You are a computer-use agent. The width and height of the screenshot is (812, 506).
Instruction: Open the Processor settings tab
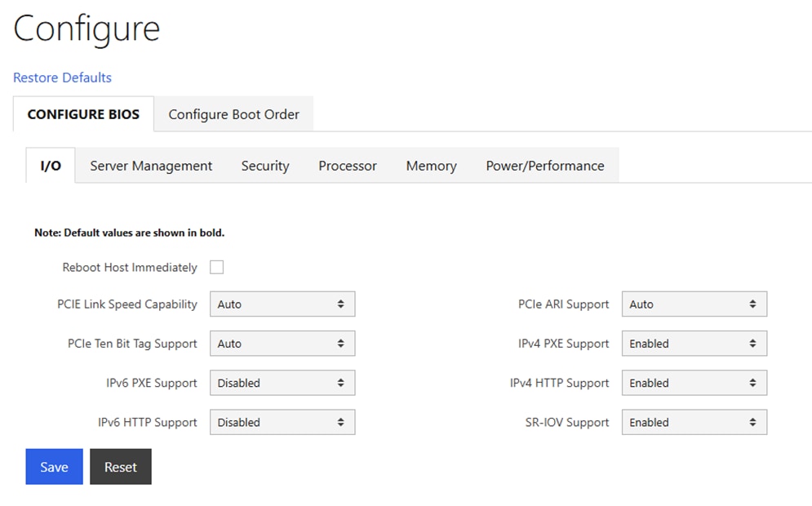pos(347,165)
